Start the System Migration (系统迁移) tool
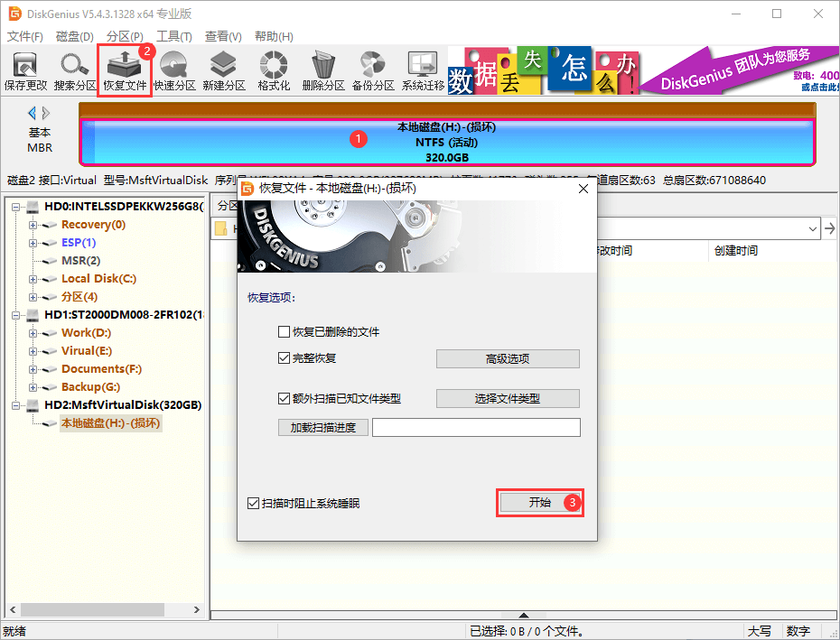The width and height of the screenshot is (840, 640). tap(423, 71)
